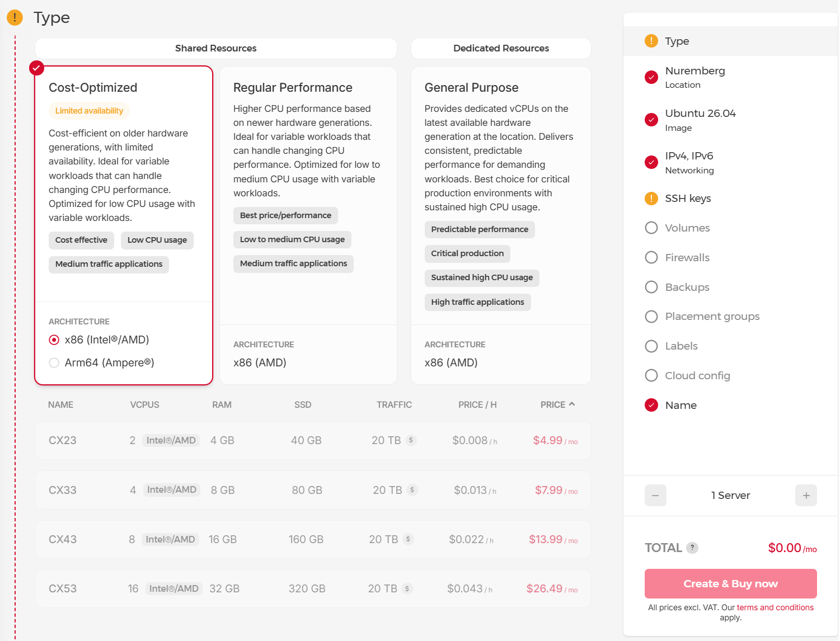Open the Dedicated Resources tab

pos(501,48)
